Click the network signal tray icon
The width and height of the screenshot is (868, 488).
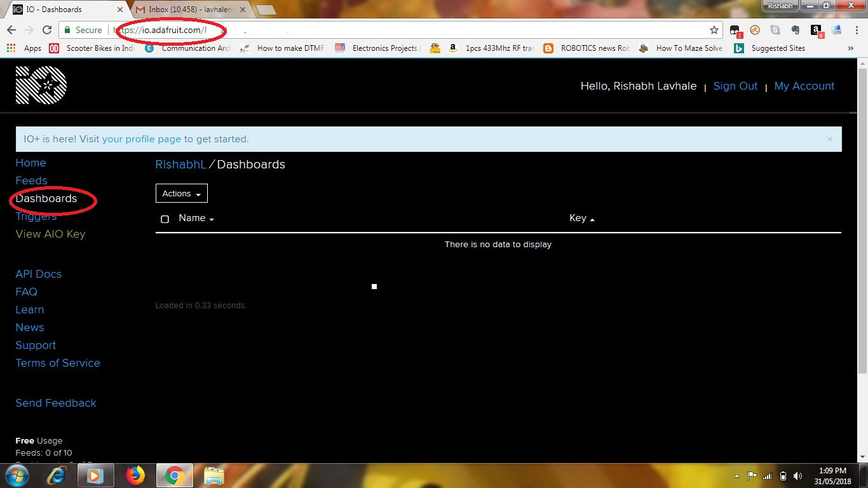768,476
